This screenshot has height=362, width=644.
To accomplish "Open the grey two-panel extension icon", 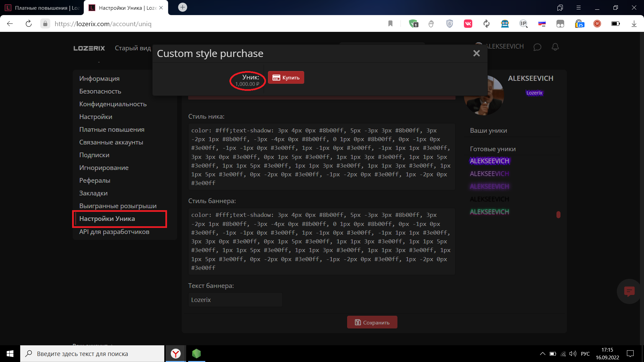I will click(x=560, y=24).
